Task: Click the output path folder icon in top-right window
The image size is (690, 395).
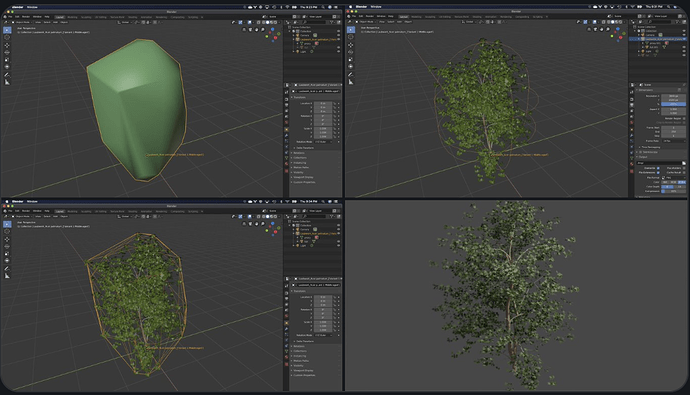Action: [684, 163]
